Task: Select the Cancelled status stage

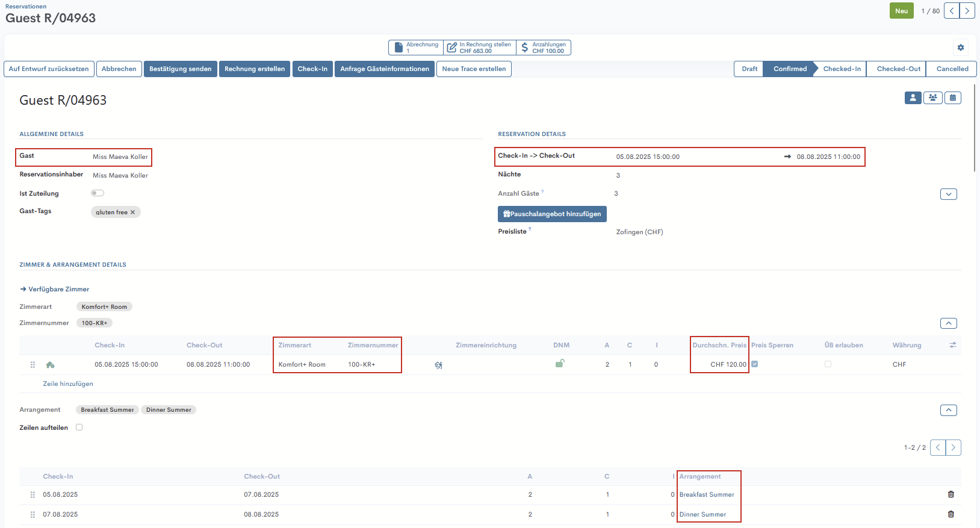Action: [952, 69]
